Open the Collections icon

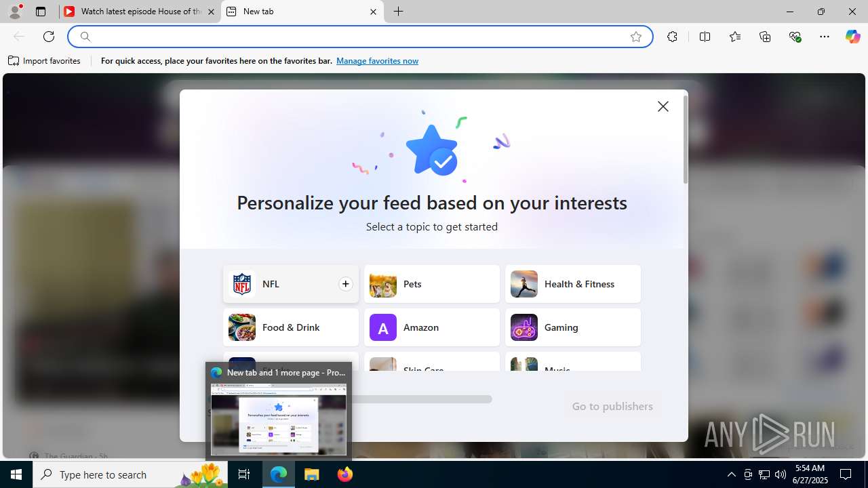765,37
